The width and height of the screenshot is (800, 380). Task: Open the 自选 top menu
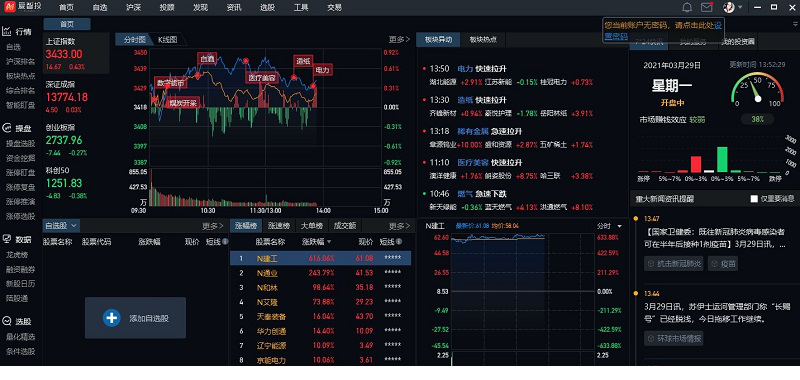pyautogui.click(x=100, y=7)
